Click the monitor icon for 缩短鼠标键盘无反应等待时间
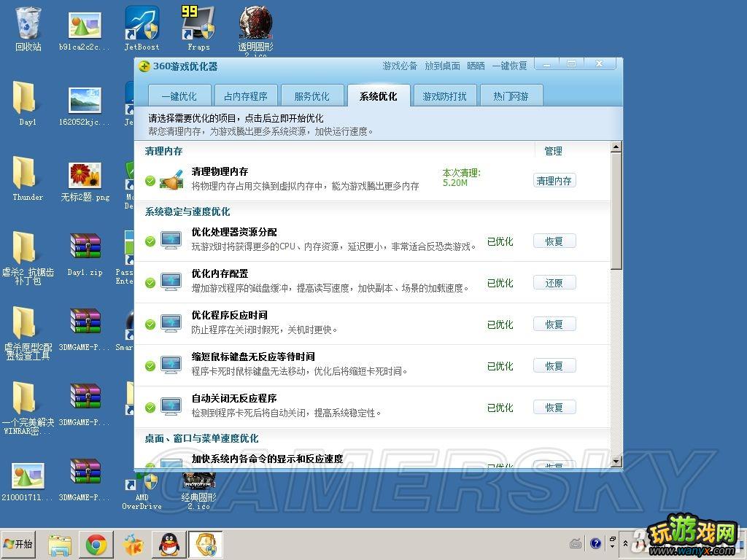 click(x=171, y=365)
